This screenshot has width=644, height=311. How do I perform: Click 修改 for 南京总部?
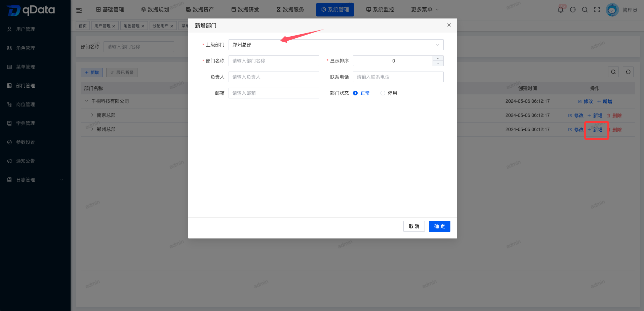[x=576, y=116]
